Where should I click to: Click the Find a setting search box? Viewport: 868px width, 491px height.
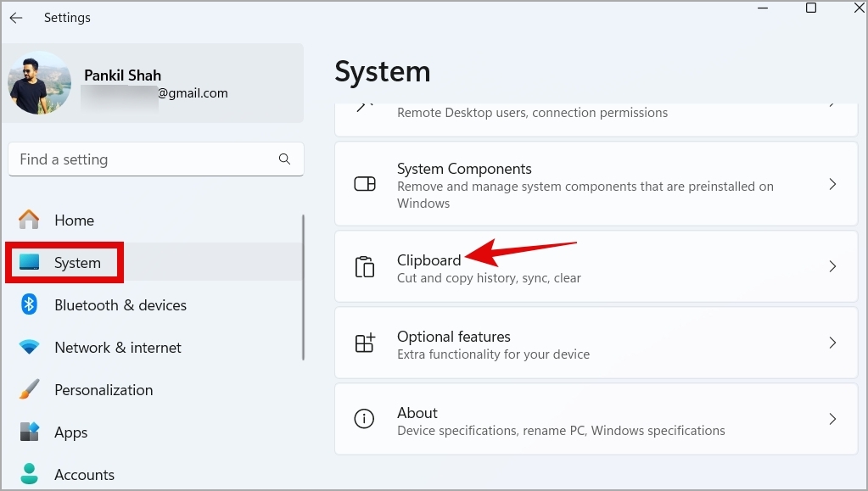[x=156, y=159]
